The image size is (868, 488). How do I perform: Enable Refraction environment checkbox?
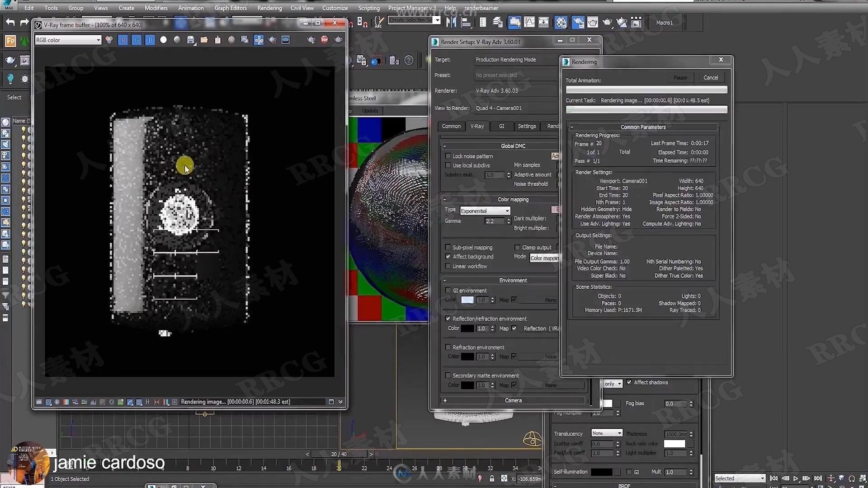(x=448, y=347)
